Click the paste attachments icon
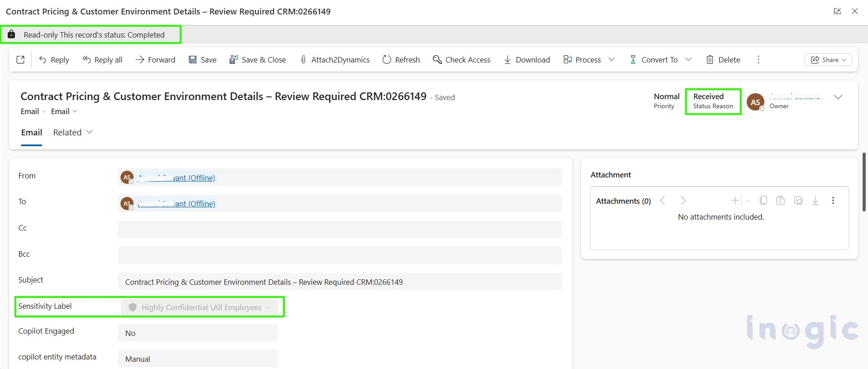This screenshot has width=868, height=369. (781, 200)
